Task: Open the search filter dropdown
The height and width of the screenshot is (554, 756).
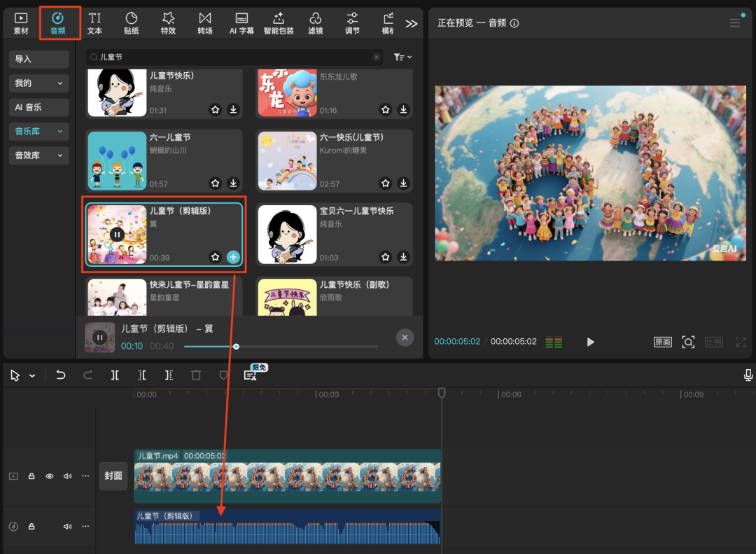Action: point(402,57)
